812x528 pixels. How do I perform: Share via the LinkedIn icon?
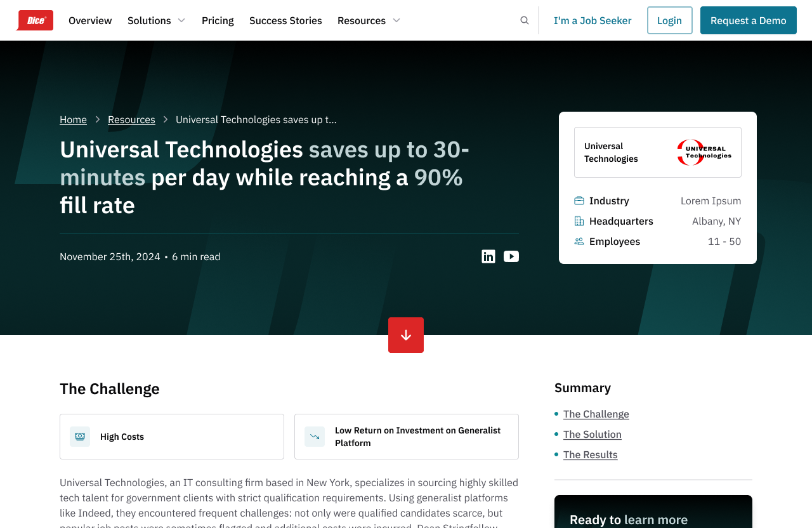click(x=488, y=256)
